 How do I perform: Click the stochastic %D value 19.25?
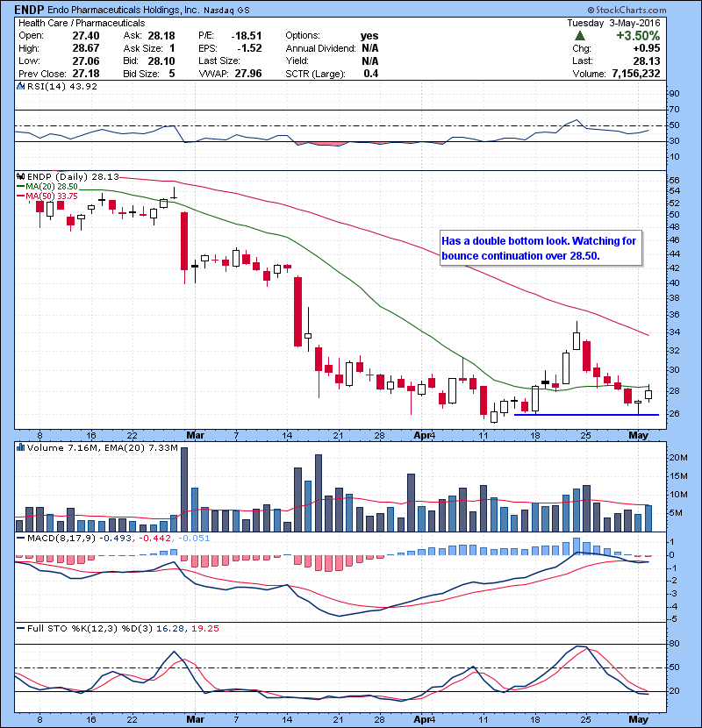click(204, 628)
